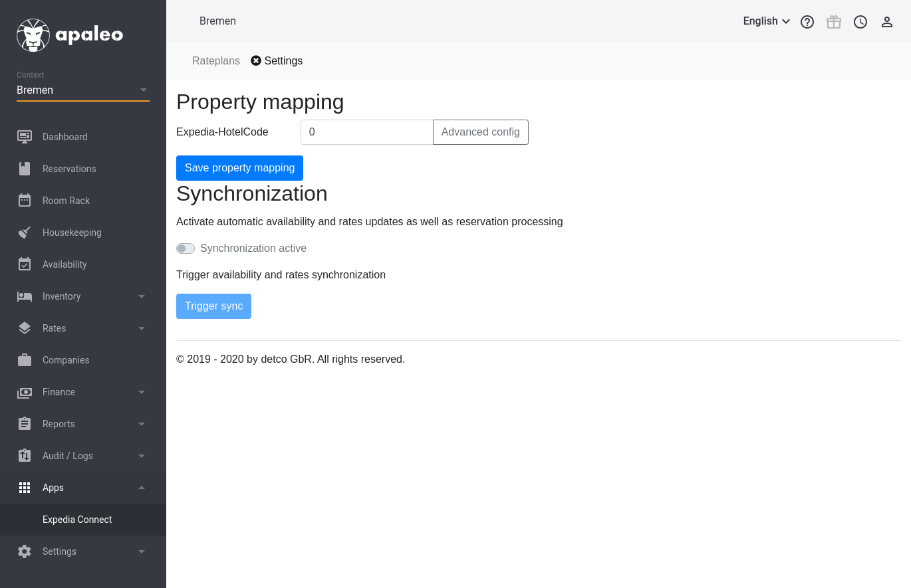Switch to the Rateplans tab
This screenshot has width=911, height=588.
tap(215, 61)
